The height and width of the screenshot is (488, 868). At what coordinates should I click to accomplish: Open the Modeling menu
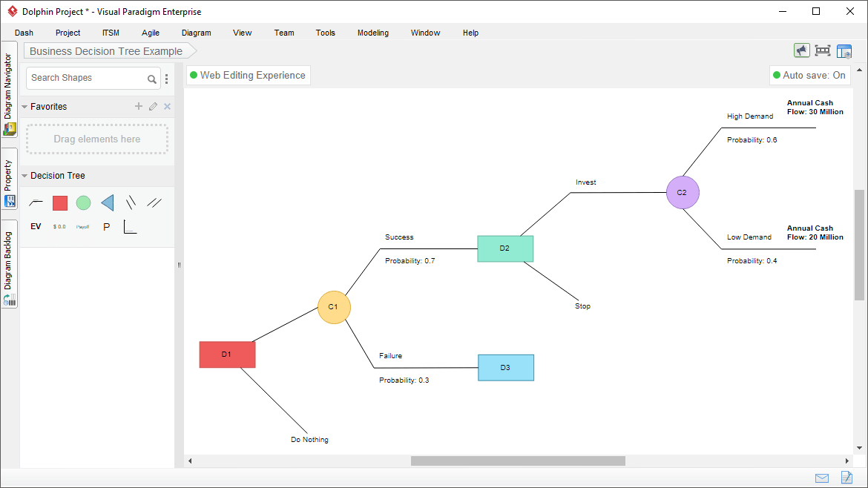click(x=372, y=33)
